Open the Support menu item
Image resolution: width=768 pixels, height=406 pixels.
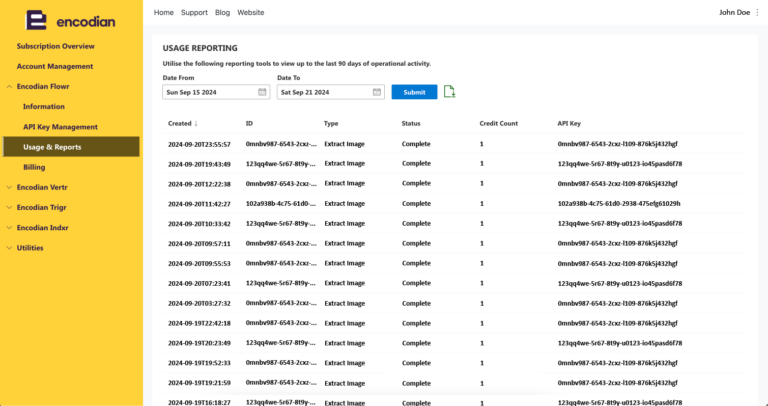(x=194, y=12)
